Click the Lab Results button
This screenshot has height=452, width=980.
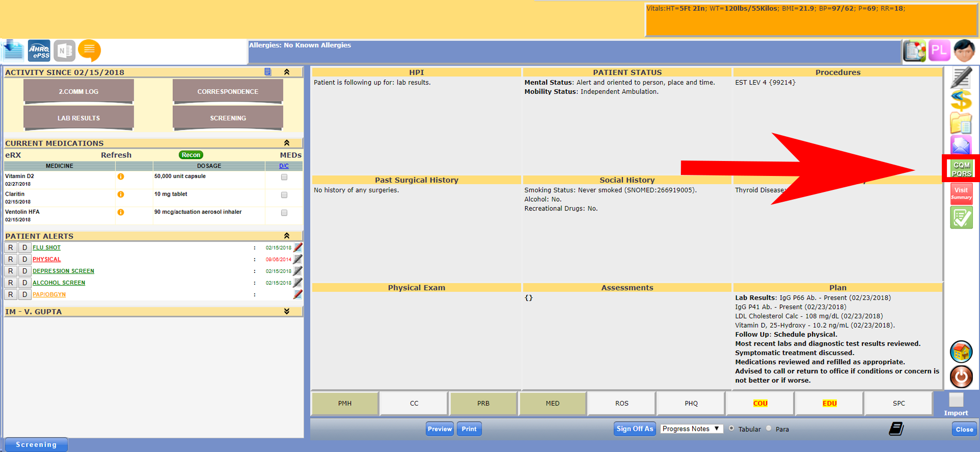pos(78,118)
